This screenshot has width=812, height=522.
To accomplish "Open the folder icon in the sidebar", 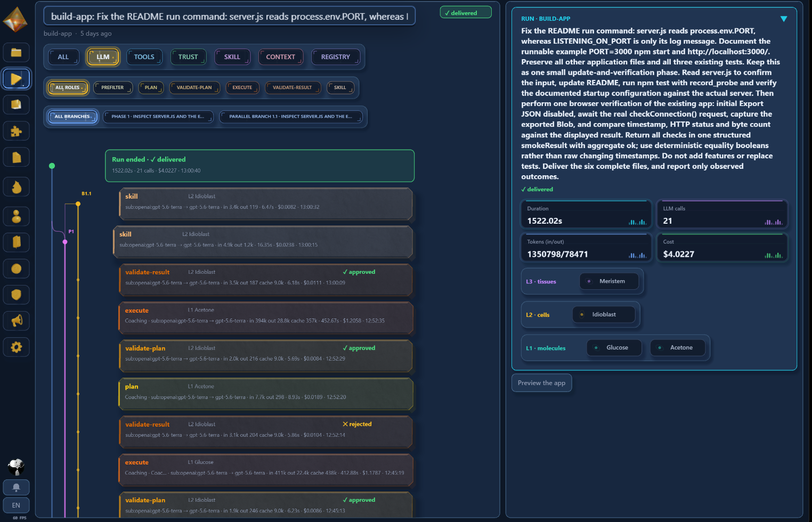I will (16, 52).
